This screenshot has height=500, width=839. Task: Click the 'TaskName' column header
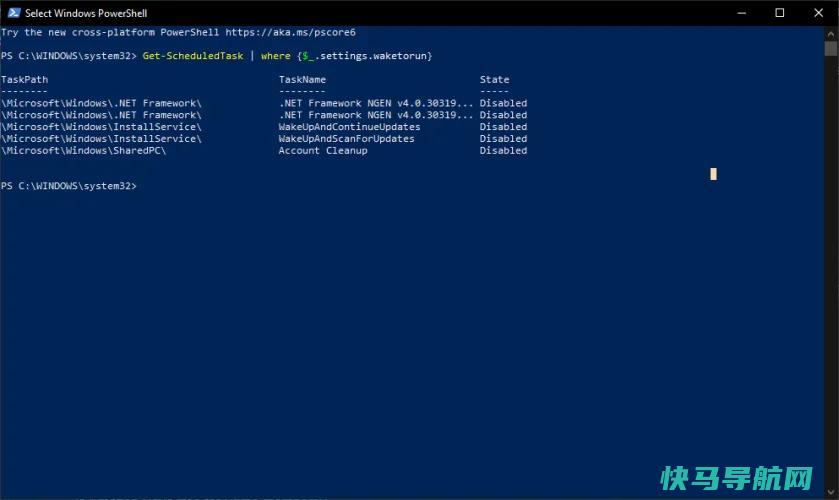[302, 79]
